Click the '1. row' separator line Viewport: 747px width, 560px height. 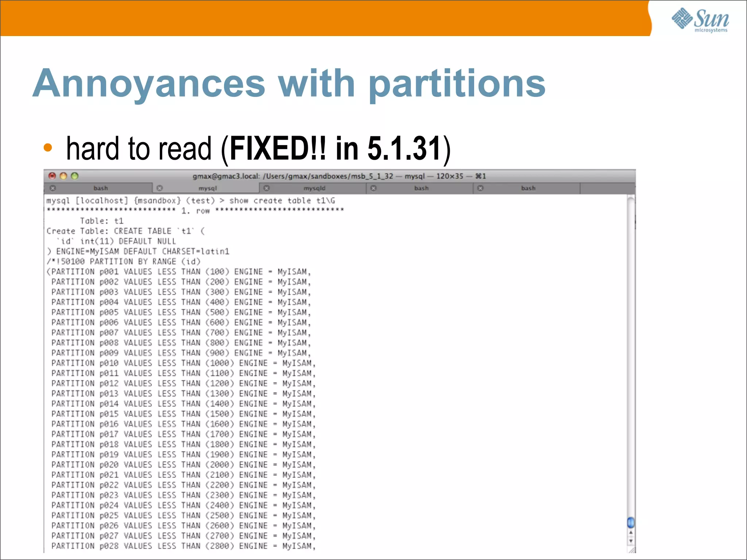pyautogui.click(x=195, y=210)
